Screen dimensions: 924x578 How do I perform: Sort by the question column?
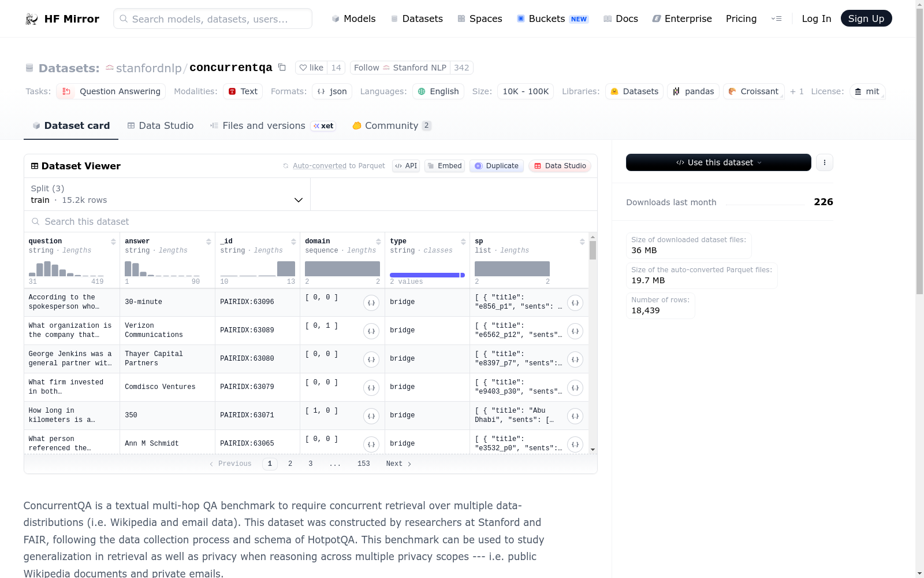pos(113,242)
